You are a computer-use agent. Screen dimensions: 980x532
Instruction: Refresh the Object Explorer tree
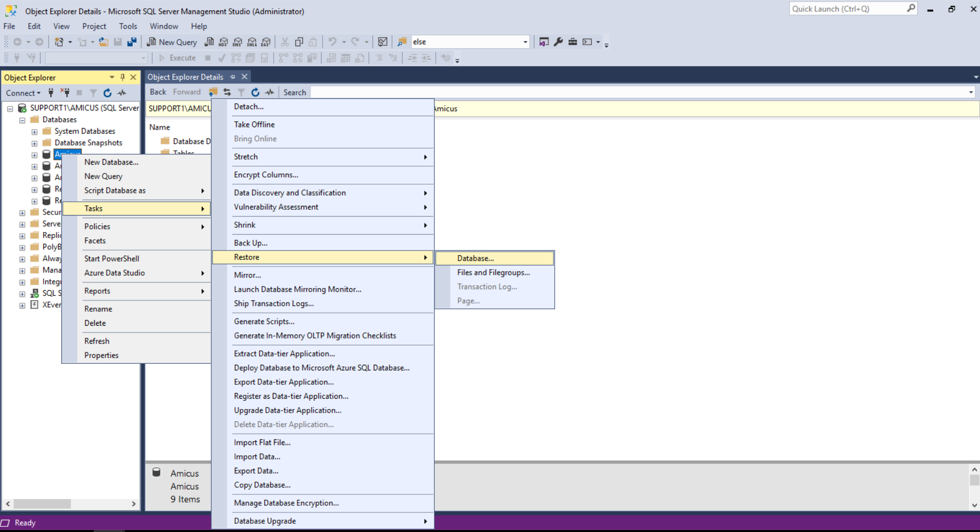pos(107,93)
